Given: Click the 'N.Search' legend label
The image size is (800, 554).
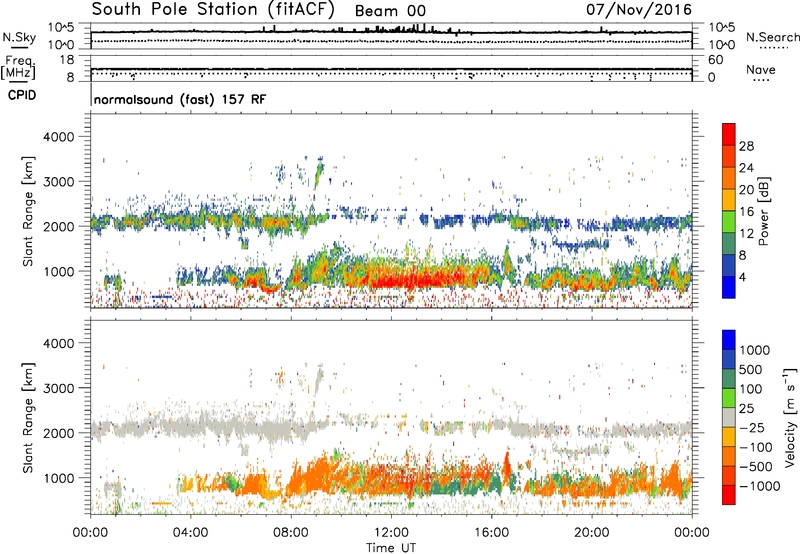Looking at the screenshot, I should (773, 37).
